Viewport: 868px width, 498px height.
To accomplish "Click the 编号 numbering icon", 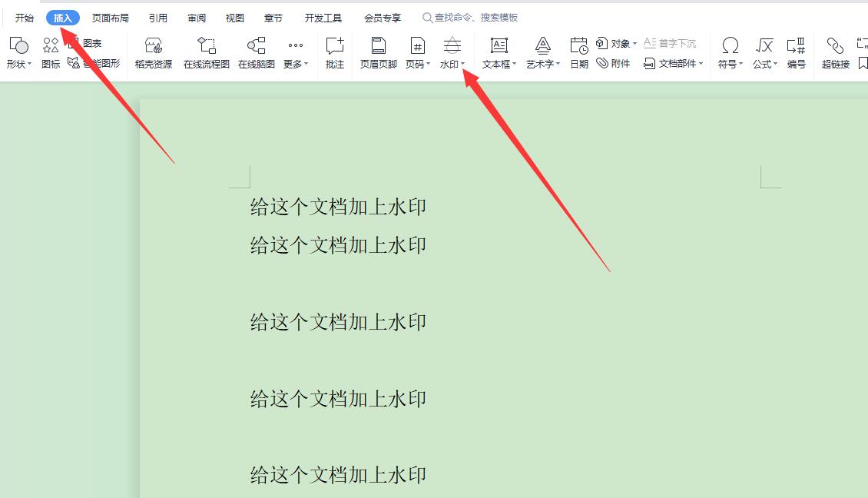I will pos(796,45).
